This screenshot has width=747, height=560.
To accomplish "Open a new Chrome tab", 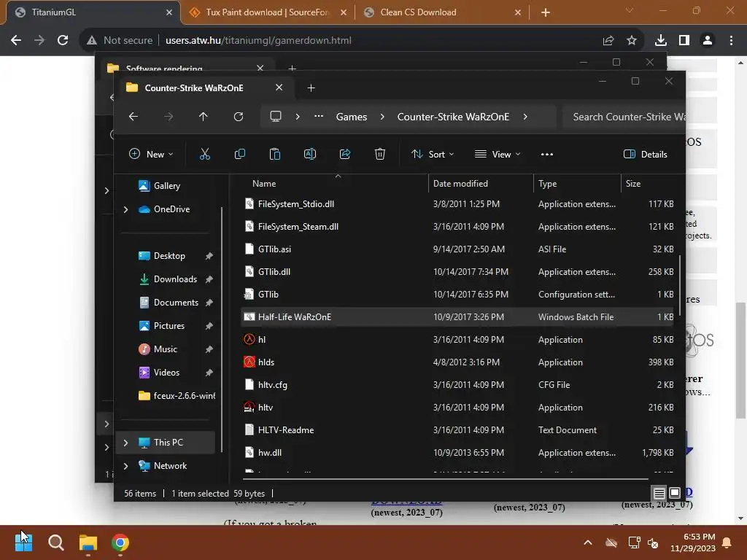I will coord(546,12).
